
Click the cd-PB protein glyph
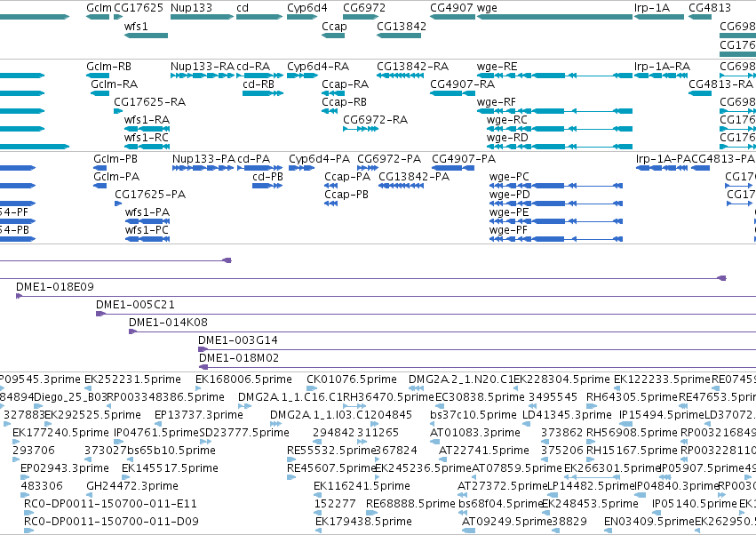point(267,186)
